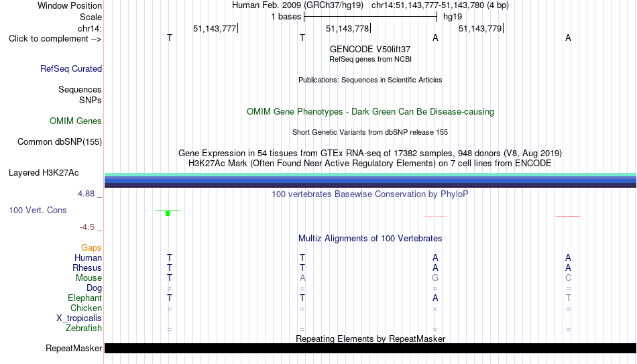Click 'Publications: Sequences in Scientific Articles' title
This screenshot has height=364, width=637.
point(370,80)
